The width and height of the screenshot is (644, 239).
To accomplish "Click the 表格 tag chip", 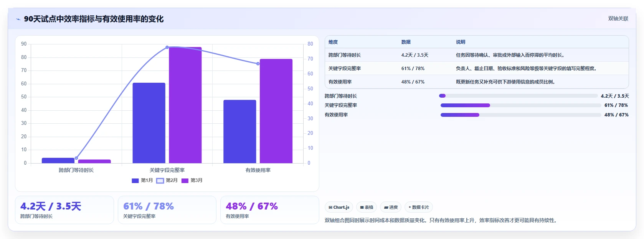I will (x=367, y=207).
